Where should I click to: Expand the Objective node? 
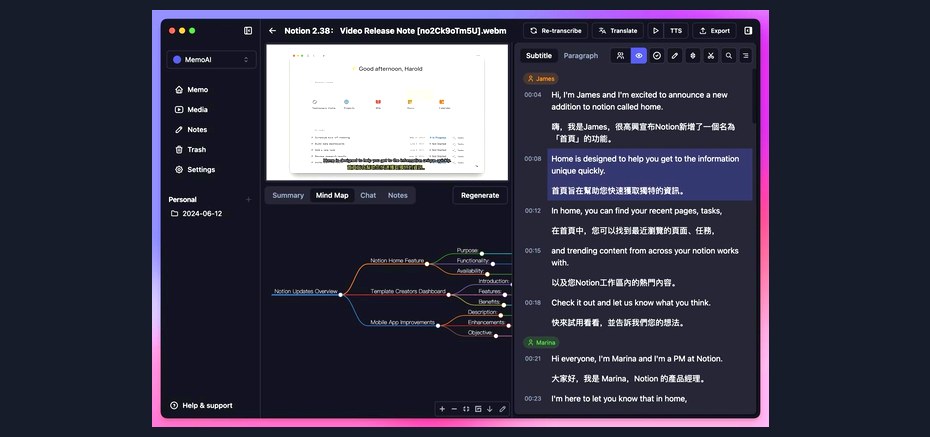pyautogui.click(x=496, y=336)
